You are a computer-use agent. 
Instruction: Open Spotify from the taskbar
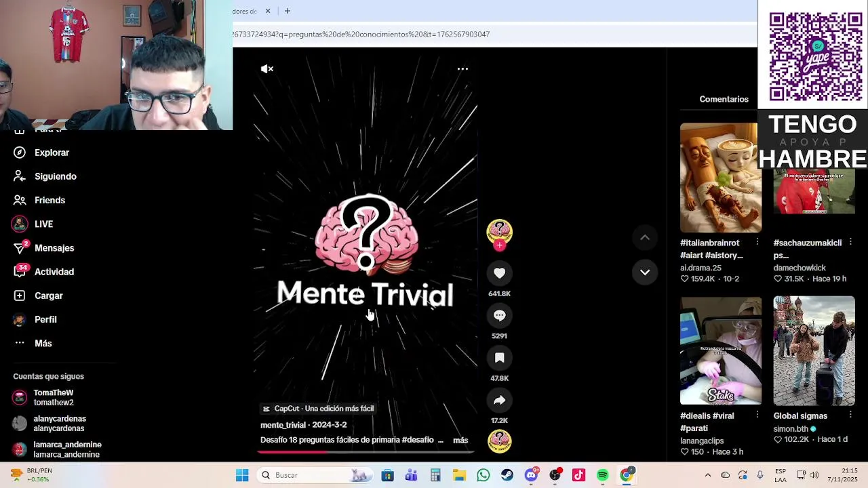[602, 475]
